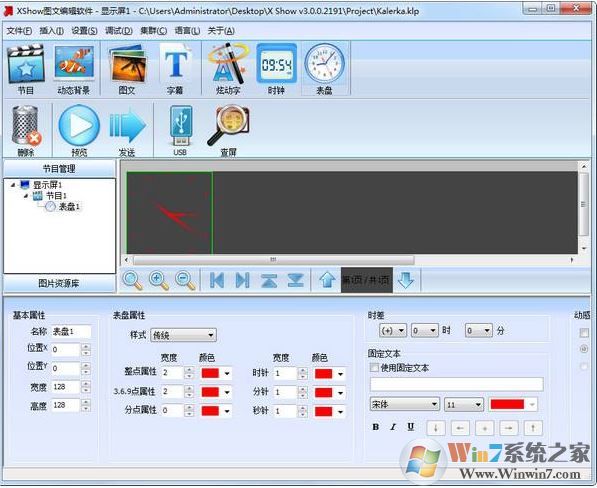Viewport: 597px width, 488px height.
Task: Enable the 使用固定文本 checkbox
Action: point(375,368)
